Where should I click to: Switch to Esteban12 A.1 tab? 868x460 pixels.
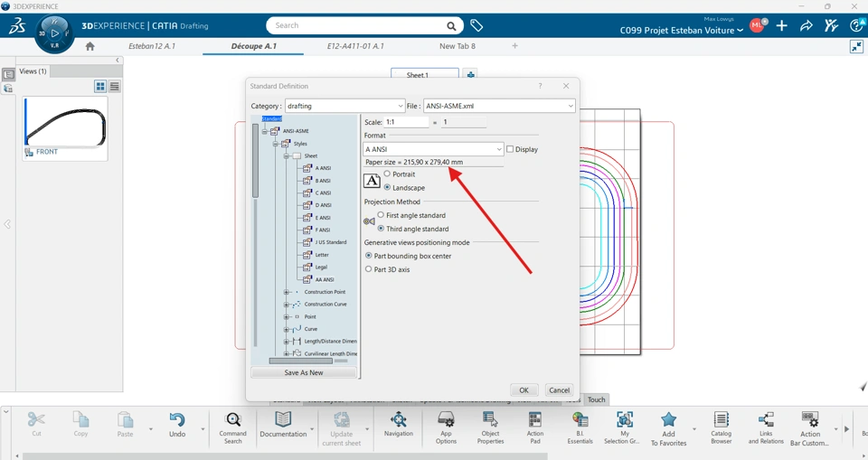152,46
